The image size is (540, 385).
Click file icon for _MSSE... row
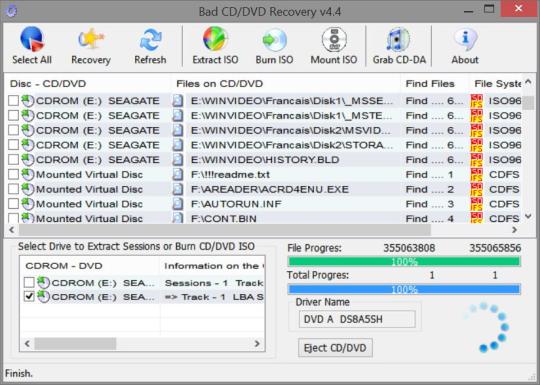pos(178,101)
